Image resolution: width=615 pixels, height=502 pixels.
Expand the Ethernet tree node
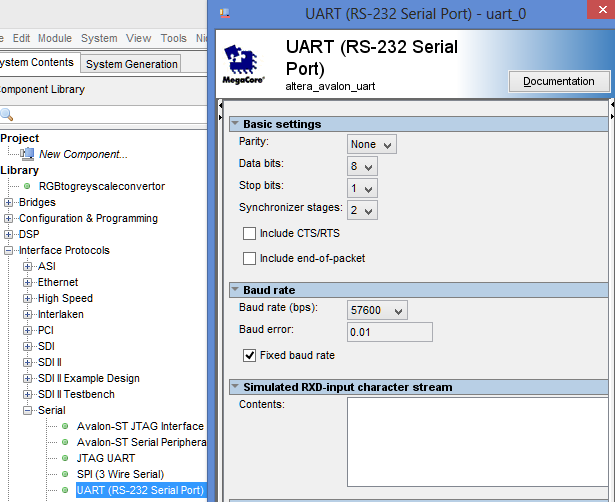click(27, 282)
